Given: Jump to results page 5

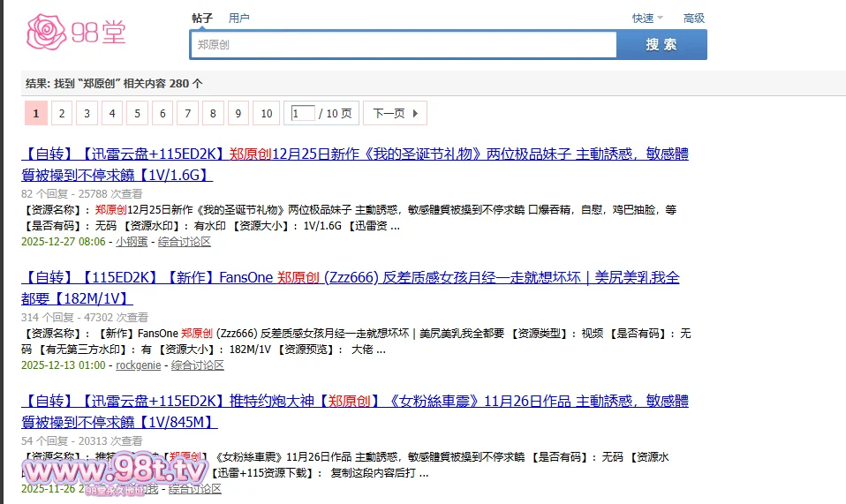Looking at the screenshot, I should click(137, 113).
